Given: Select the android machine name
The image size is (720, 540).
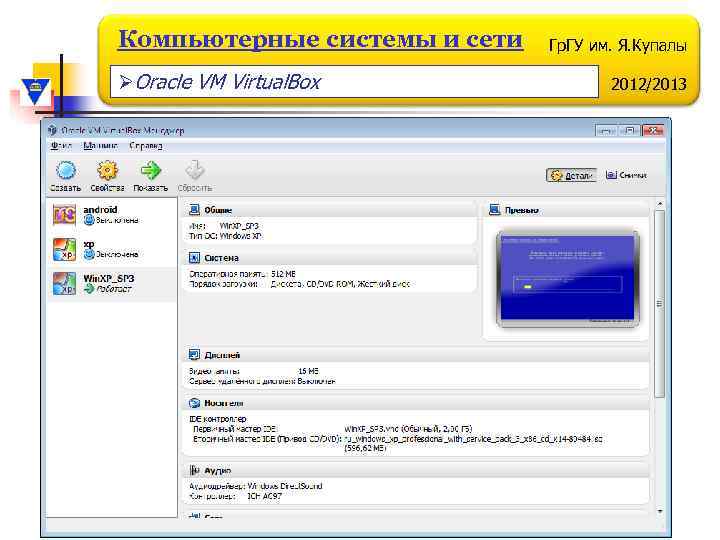Looking at the screenshot, I should pos(100,209).
